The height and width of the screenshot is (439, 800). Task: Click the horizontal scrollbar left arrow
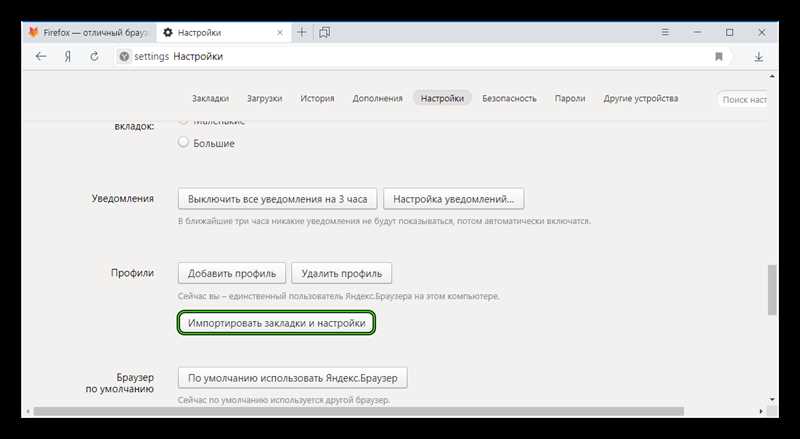tap(27, 411)
